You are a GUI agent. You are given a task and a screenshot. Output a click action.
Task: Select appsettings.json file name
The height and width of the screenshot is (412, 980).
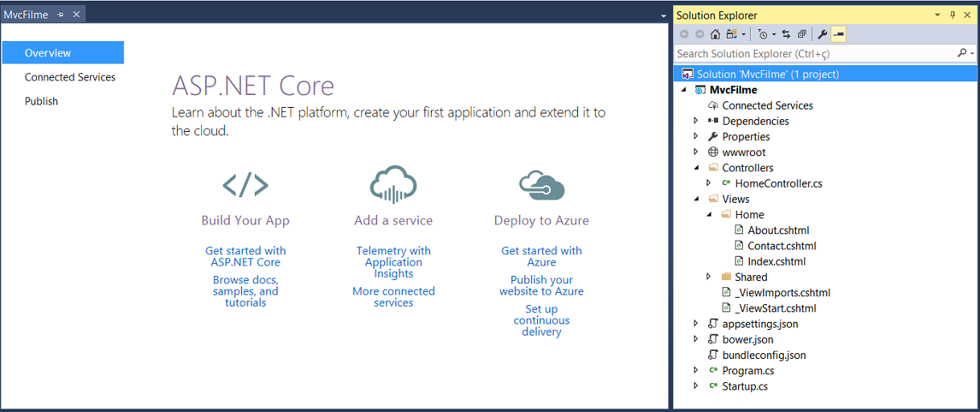click(x=760, y=323)
